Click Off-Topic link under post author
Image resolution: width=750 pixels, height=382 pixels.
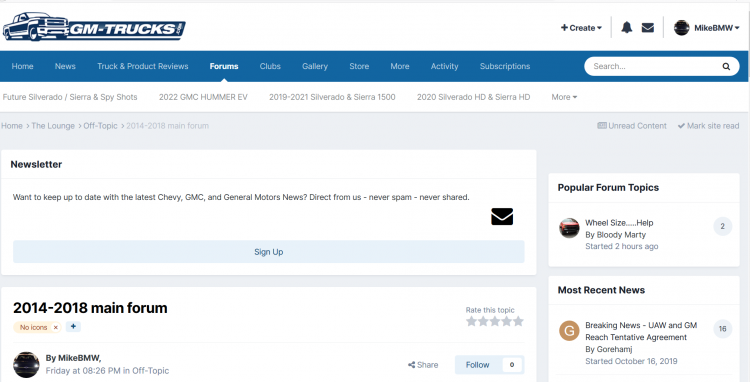click(150, 371)
